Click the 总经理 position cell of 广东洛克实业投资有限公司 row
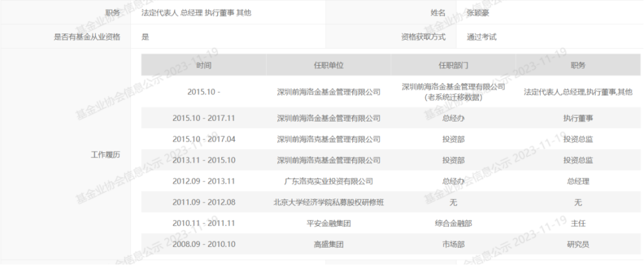 click(x=578, y=181)
